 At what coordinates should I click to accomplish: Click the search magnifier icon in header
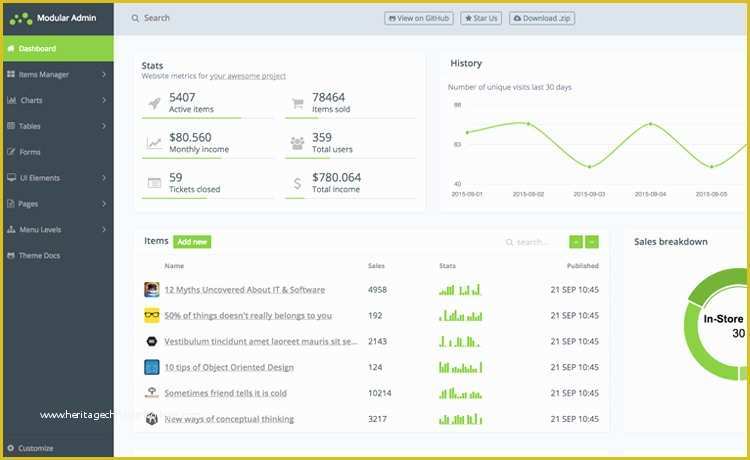[135, 18]
